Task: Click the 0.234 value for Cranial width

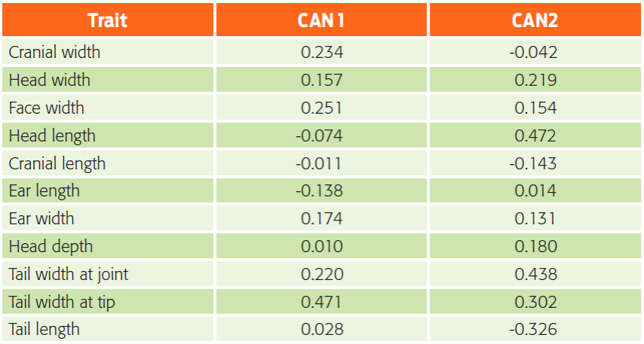Action: click(322, 52)
